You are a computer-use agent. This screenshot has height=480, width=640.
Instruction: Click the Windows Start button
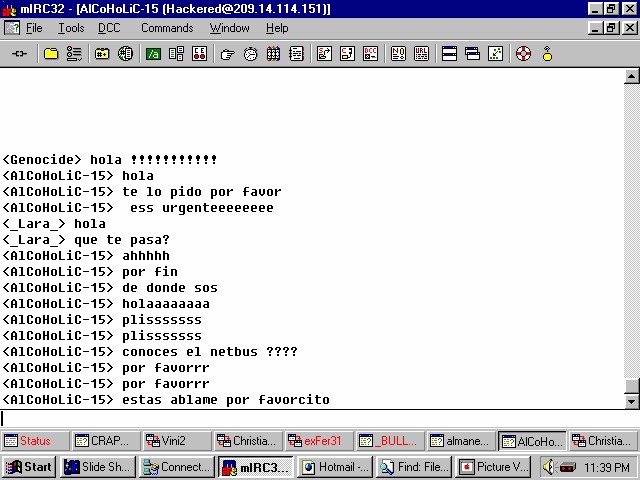(29, 467)
